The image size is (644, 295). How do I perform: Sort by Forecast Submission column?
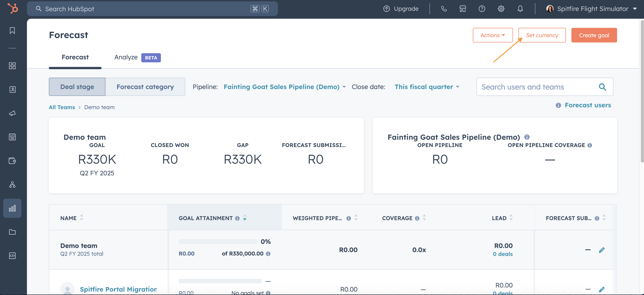coord(604,218)
